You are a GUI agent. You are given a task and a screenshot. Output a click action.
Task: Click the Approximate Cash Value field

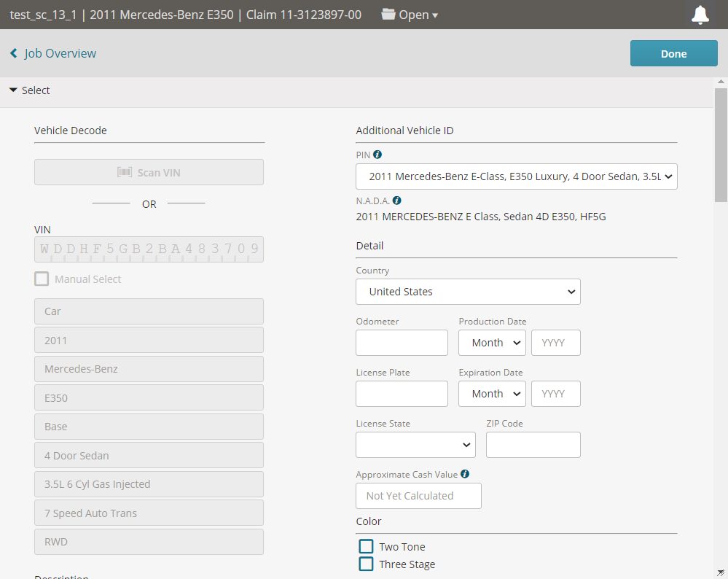(418, 496)
